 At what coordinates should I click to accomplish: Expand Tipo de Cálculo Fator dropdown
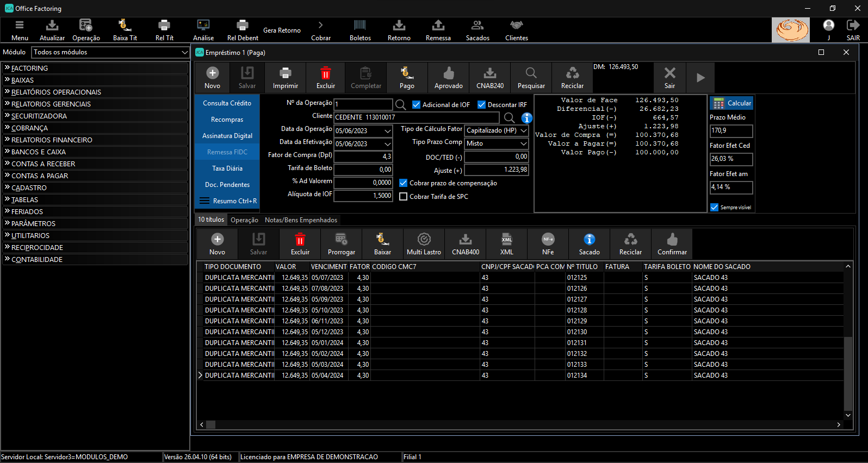523,130
